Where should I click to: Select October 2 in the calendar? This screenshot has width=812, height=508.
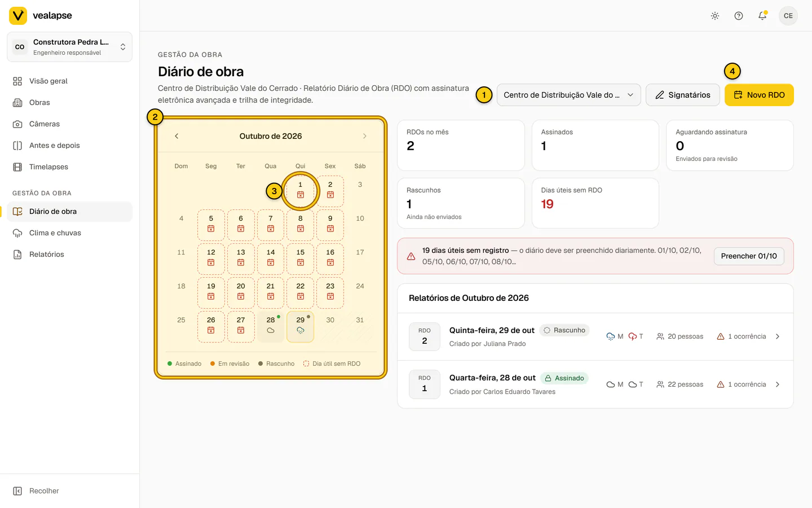[x=330, y=191]
